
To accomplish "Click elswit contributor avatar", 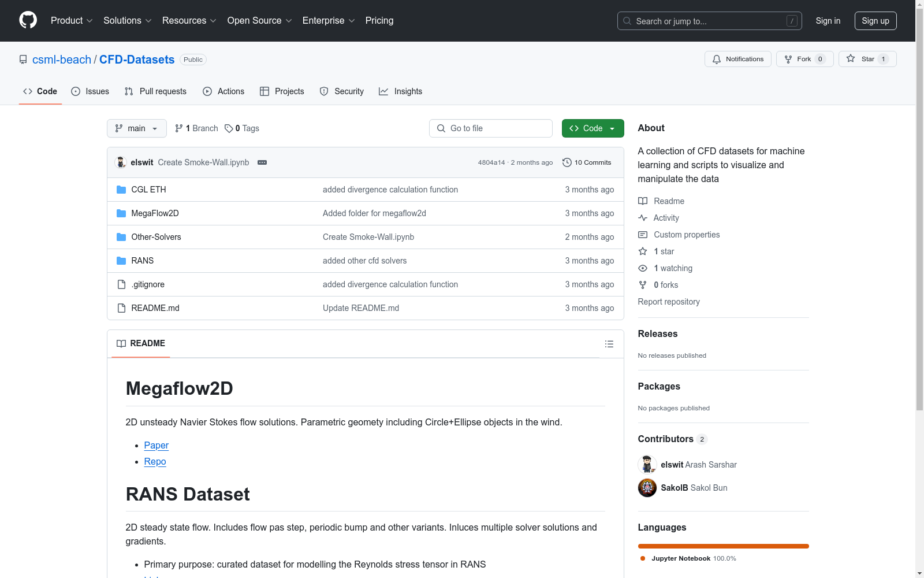I will point(647,465).
